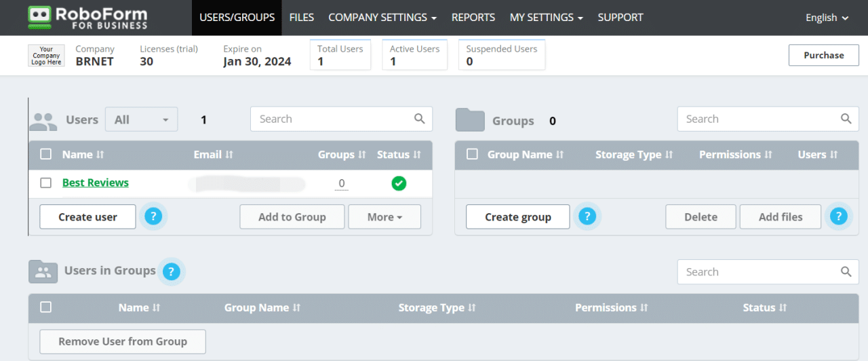This screenshot has width=868, height=361.
Task: Click the Add files button
Action: (x=781, y=217)
